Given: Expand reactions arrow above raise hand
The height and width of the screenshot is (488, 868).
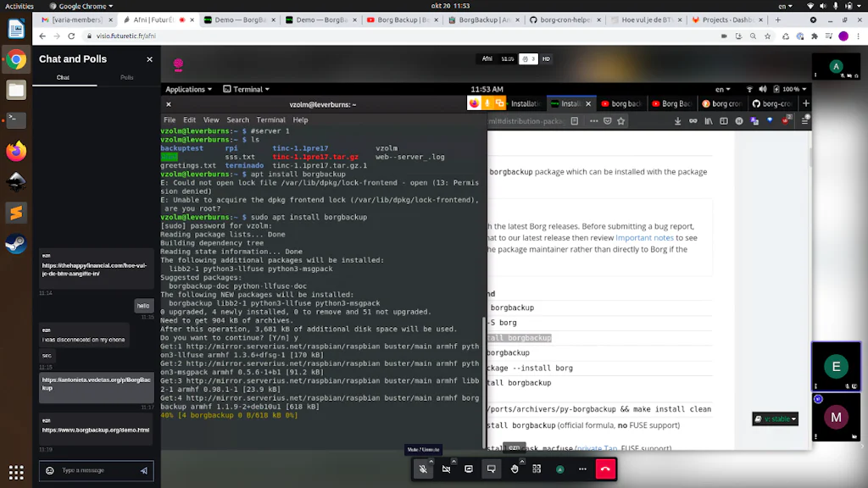Looking at the screenshot, I should tap(522, 461).
